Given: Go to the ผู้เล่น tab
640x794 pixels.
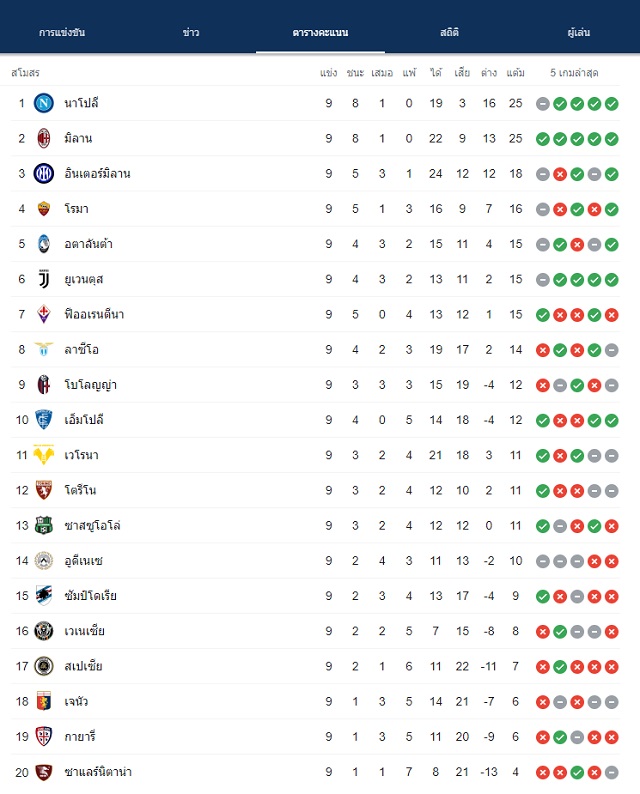Looking at the screenshot, I should click(578, 32).
